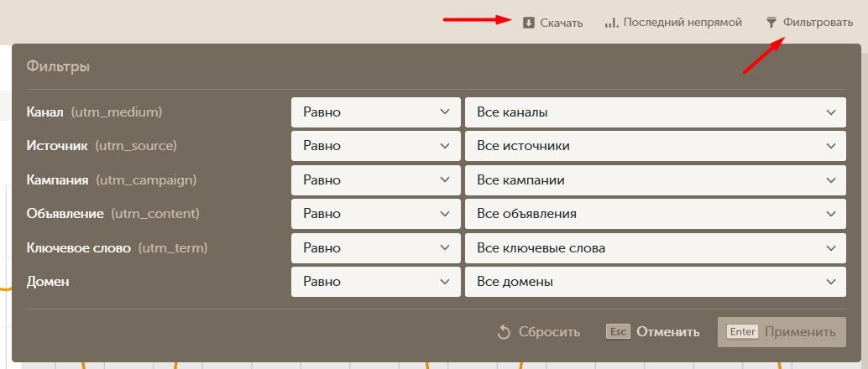This screenshot has height=369, width=868.
Task: Open the Равно operator dropdown for Кампания
Action: 376,180
